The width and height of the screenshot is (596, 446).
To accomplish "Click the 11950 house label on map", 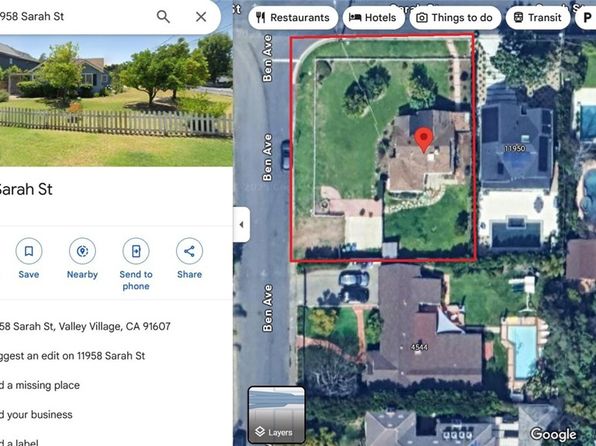I will 515,148.
